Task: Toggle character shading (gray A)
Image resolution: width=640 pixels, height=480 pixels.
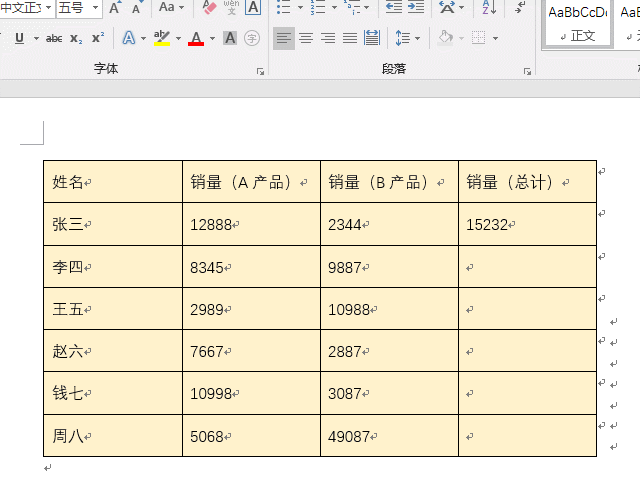Action: click(230, 38)
